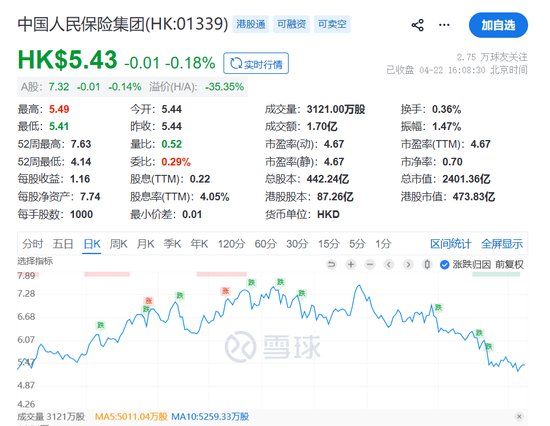Open the 选择指标 indicator selector
Screen dimensions: 550x426
pos(35,261)
